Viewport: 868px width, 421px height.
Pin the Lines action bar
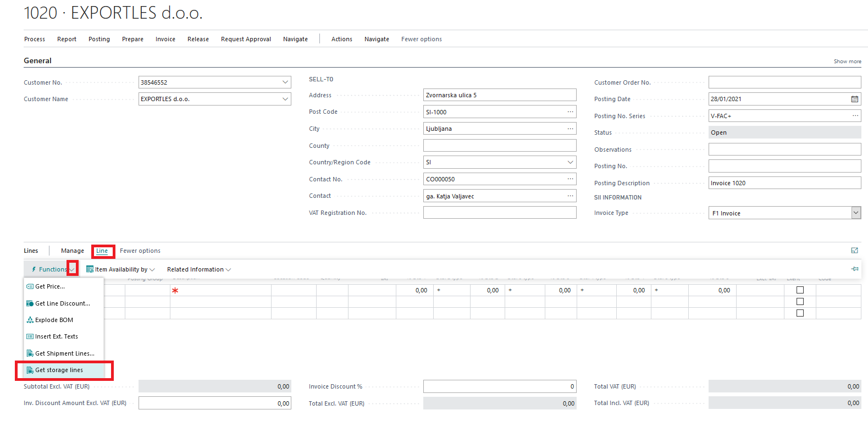[855, 269]
